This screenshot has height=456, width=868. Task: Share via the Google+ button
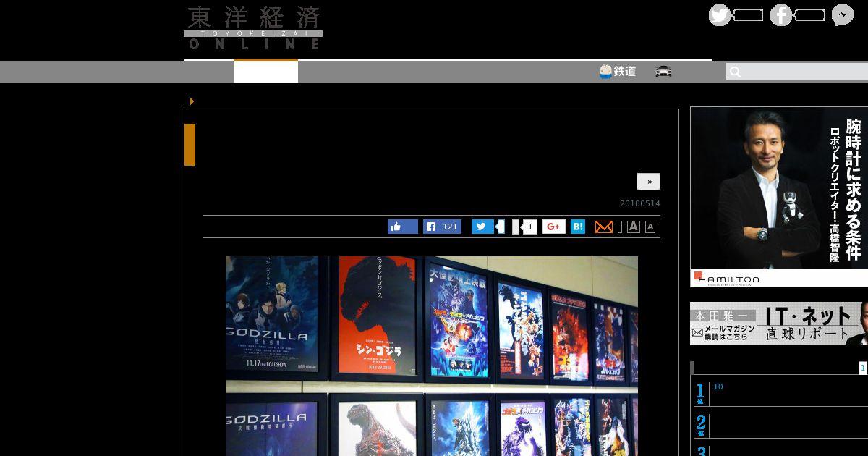[554, 227]
